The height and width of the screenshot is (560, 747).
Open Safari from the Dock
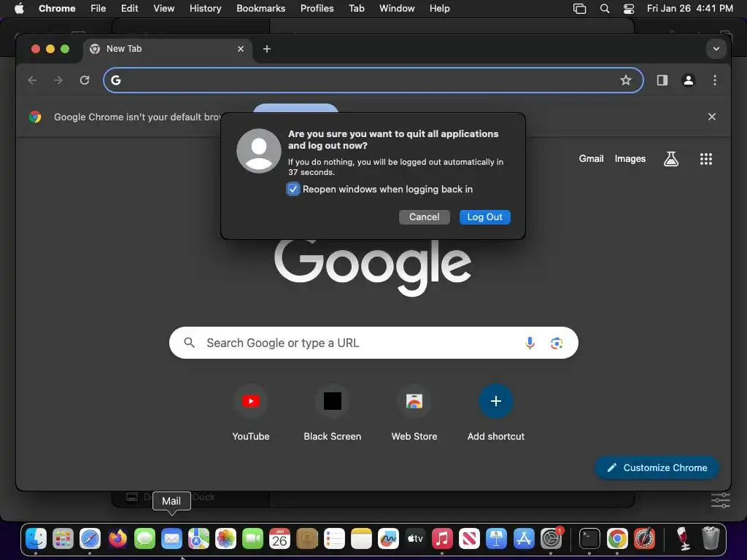[90, 539]
